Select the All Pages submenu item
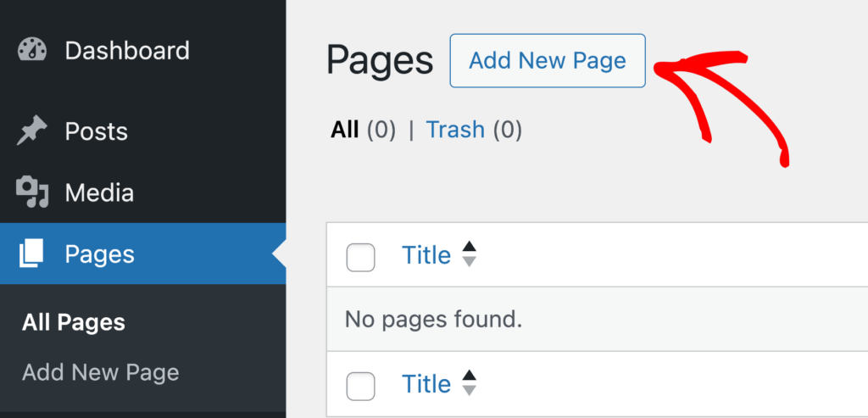868x418 pixels. coord(74,323)
